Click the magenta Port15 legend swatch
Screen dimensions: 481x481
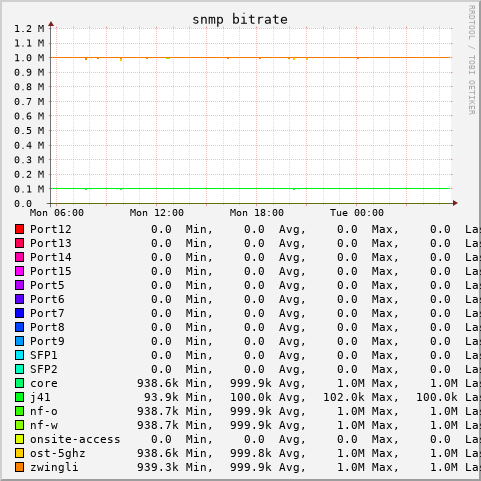(x=20, y=271)
